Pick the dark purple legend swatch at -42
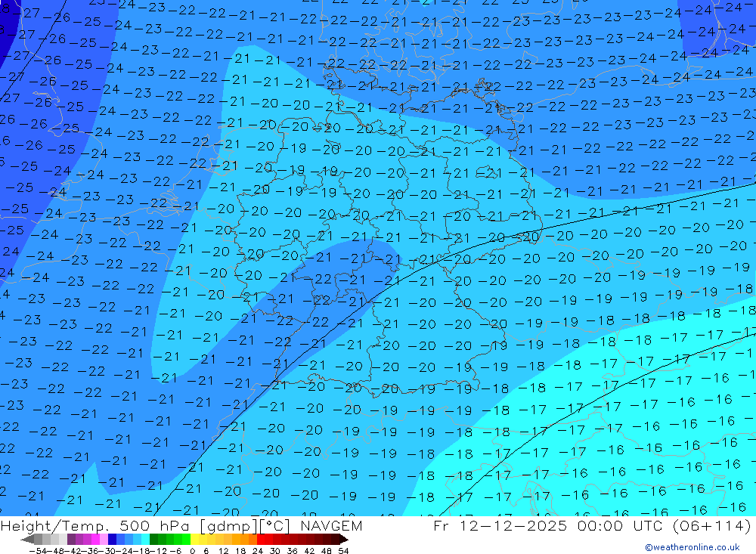This screenshot has height=554, width=756. (71, 540)
